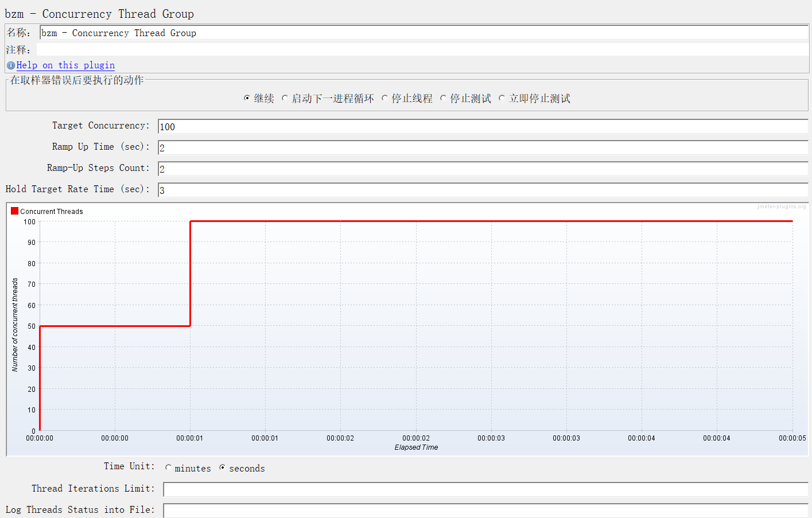This screenshot has width=812, height=518.
Task: Click the Target Concurrency label
Action: [101, 126]
